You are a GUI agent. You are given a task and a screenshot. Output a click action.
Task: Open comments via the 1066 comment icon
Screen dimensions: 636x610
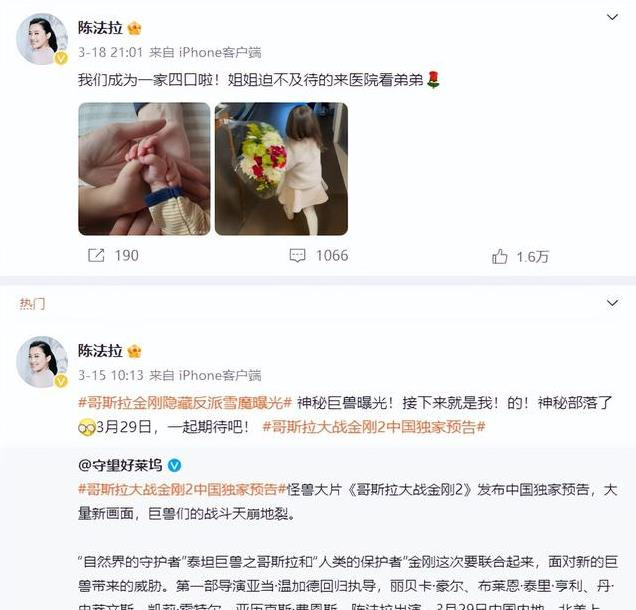point(297,256)
